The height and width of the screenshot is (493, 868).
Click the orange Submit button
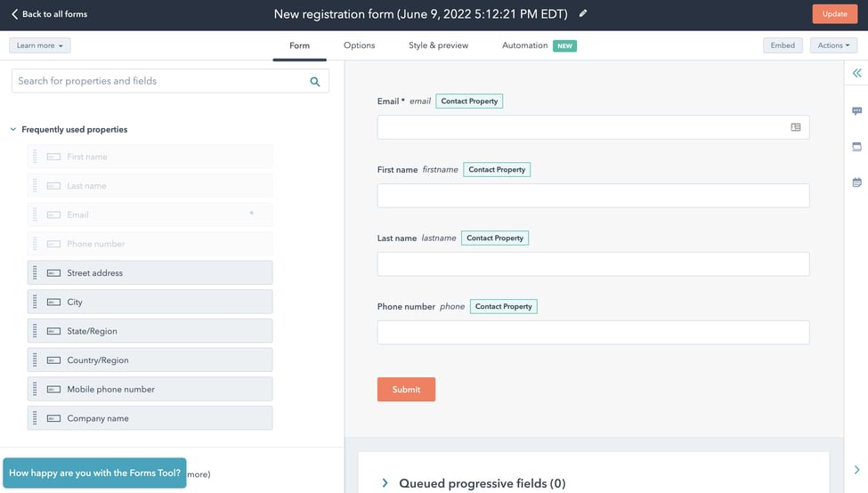[x=406, y=390]
